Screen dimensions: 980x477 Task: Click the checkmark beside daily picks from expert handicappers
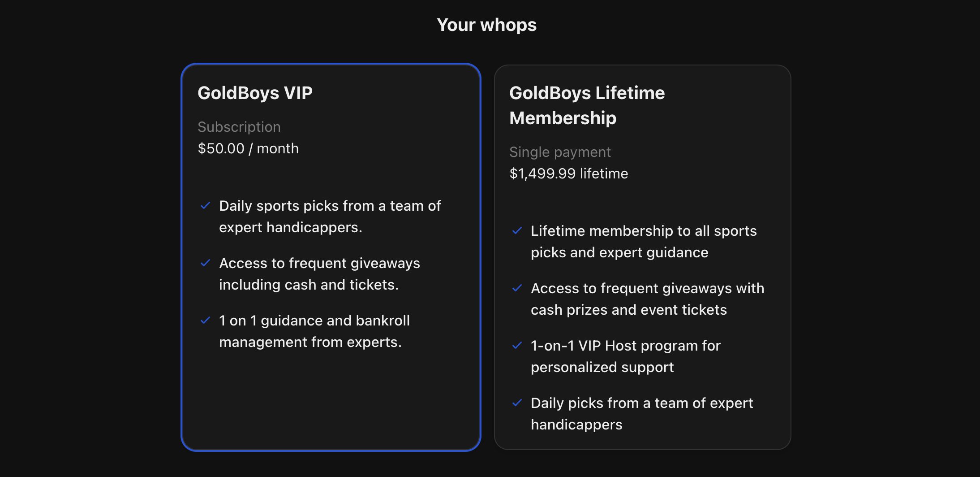tap(517, 403)
